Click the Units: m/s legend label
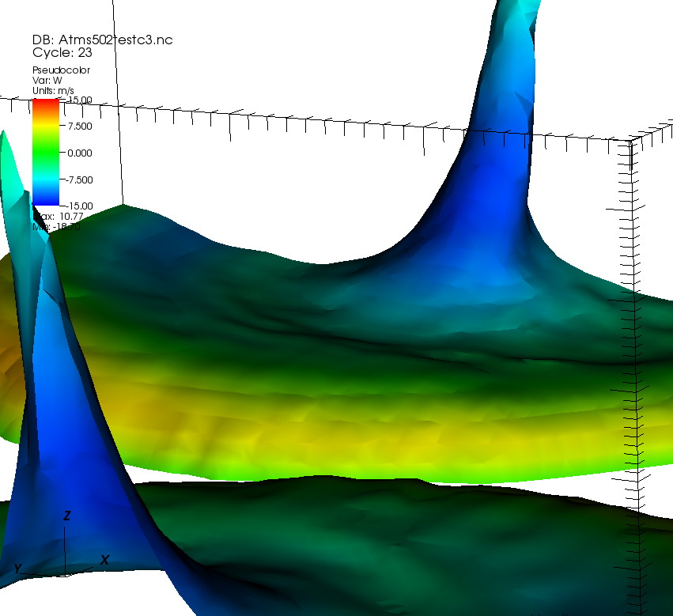The image size is (673, 616). click(x=53, y=91)
